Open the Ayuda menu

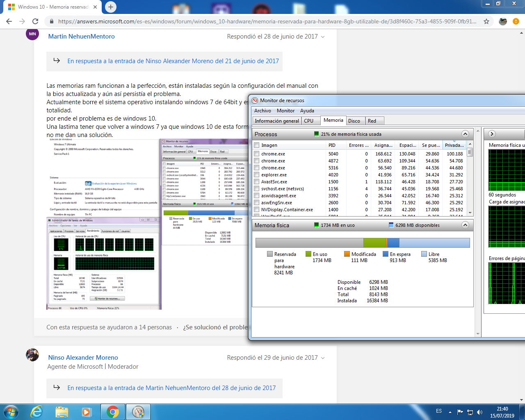point(307,111)
